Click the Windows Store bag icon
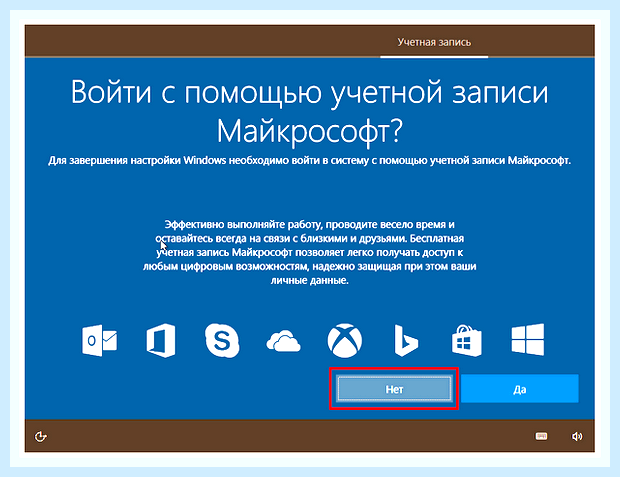This screenshot has height=477, width=620. (467, 341)
